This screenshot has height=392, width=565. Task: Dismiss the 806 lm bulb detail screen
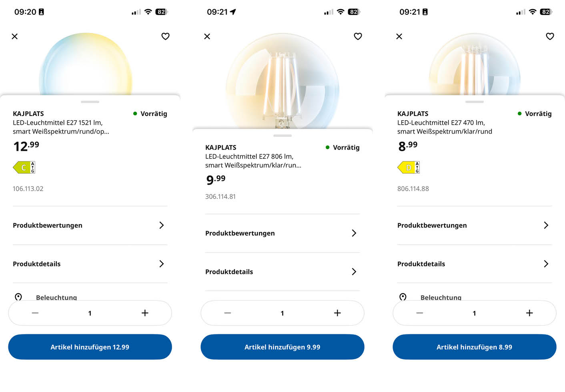(x=207, y=36)
